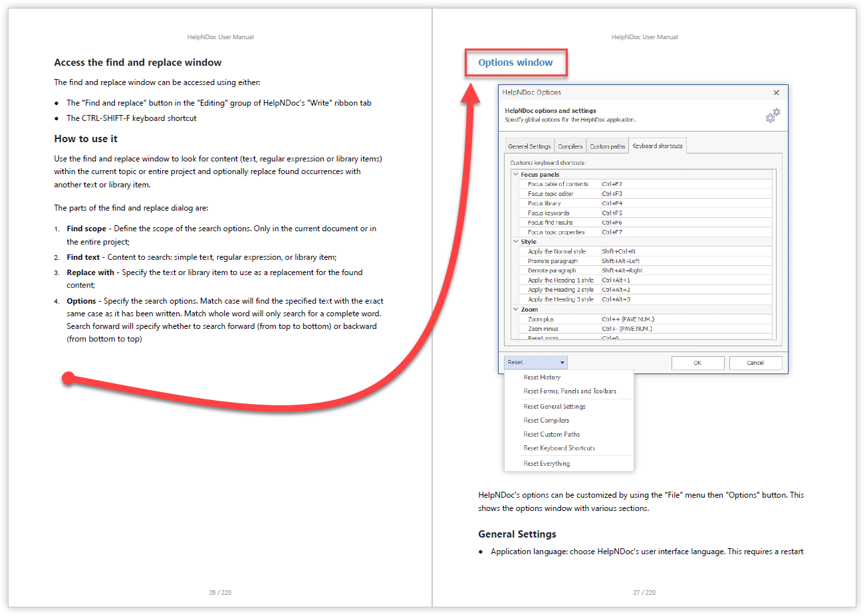Click the Shift+Alt+Left shortcut value
The width and height of the screenshot is (865, 616).
click(x=620, y=261)
